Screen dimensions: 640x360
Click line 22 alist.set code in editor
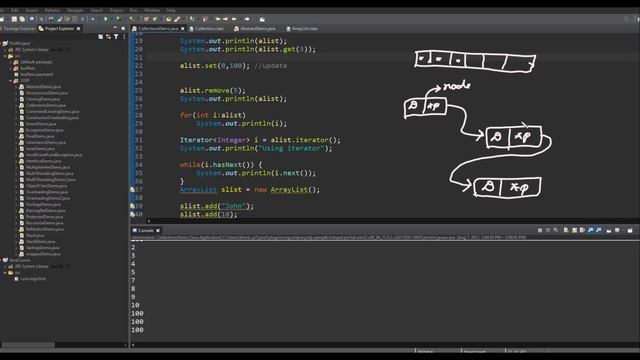coord(233,66)
